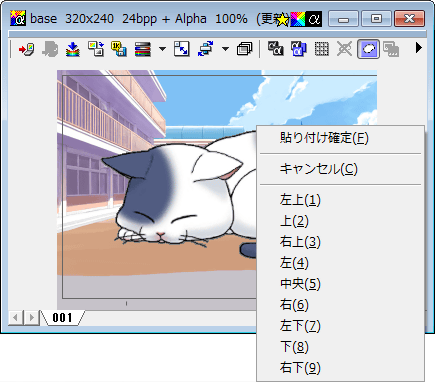The height and width of the screenshot is (382, 435).
Task: Click the colored horizontal bars icon
Action: click(143, 49)
